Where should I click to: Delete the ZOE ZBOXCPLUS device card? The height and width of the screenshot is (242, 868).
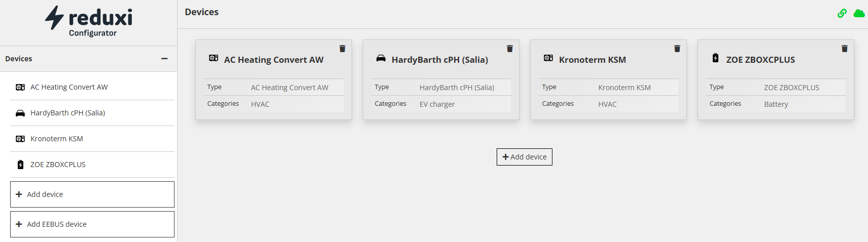point(845,49)
